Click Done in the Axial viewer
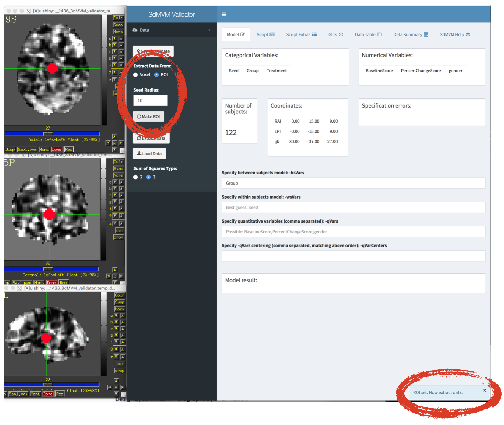504x425 pixels. tap(57, 150)
